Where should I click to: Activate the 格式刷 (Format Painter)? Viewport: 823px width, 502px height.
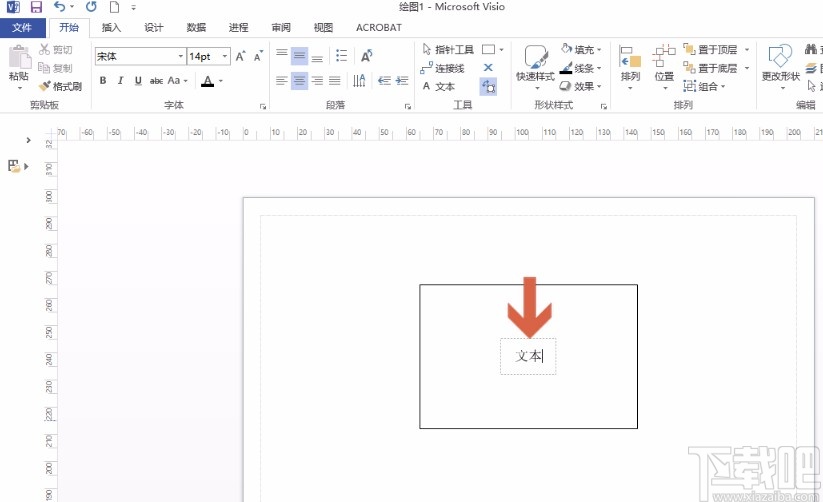coord(60,86)
